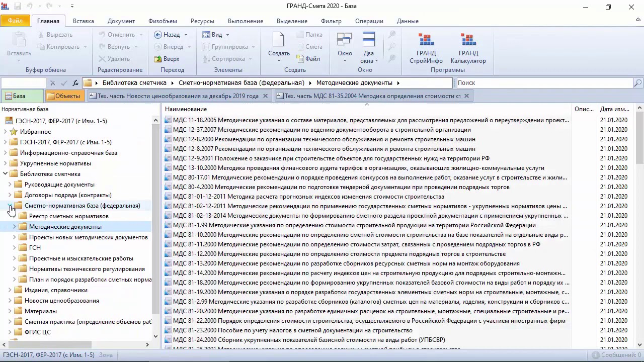644x362 pixels.
Task: Click the ГЭСН-2017 database icon at tree top
Action: (9, 121)
